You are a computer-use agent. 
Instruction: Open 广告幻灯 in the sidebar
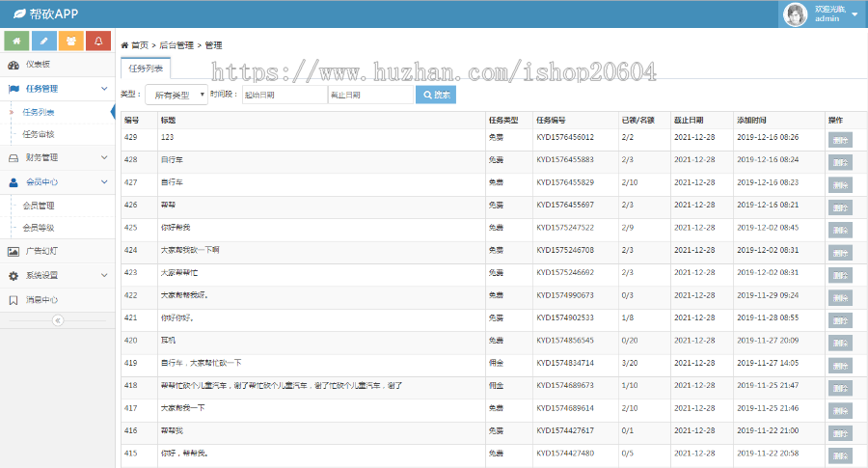coord(41,251)
